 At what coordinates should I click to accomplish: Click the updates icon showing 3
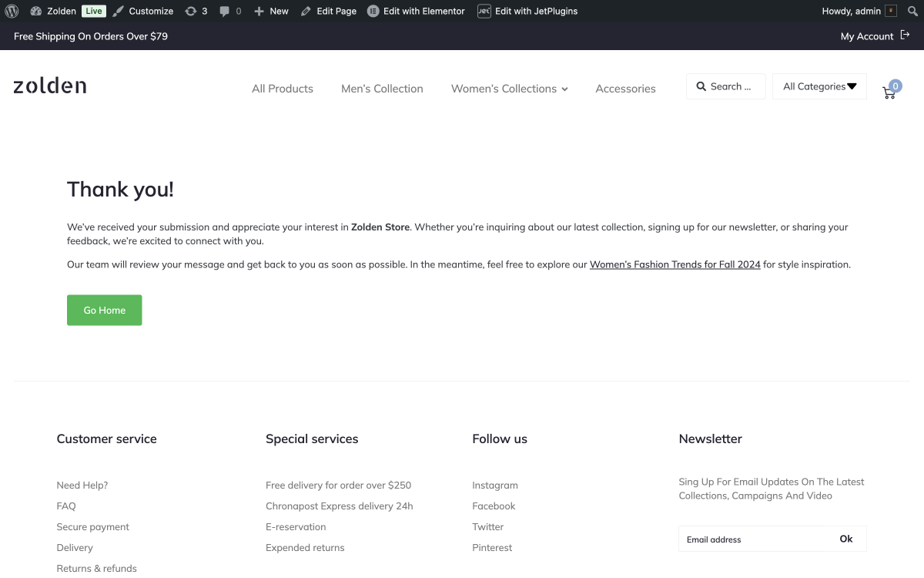(192, 11)
